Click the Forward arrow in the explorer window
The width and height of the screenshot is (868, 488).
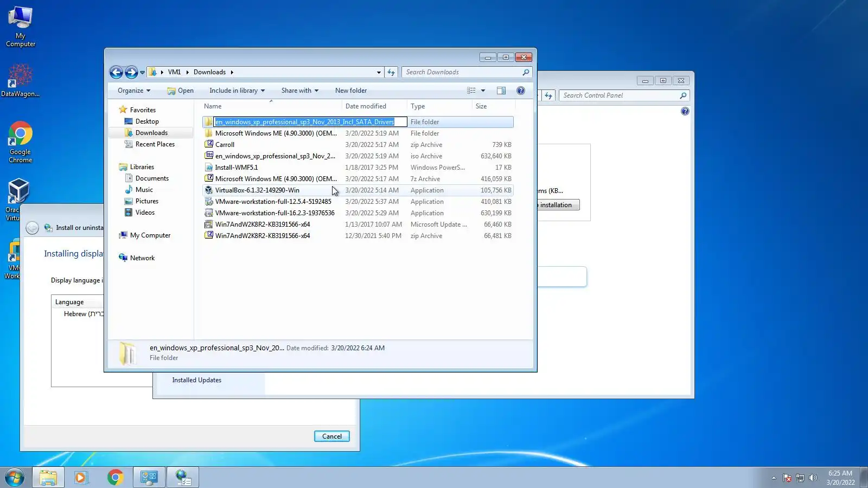pyautogui.click(x=131, y=72)
